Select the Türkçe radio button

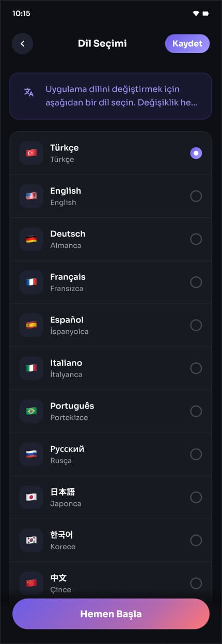tap(196, 153)
